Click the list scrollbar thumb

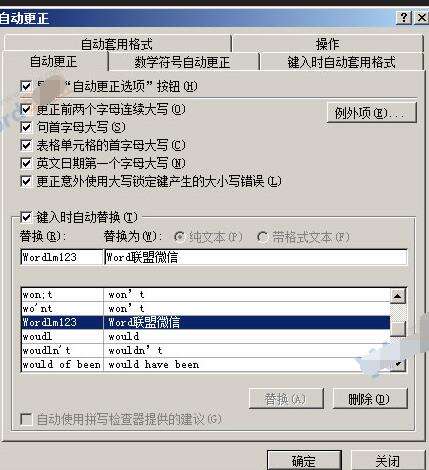click(x=398, y=328)
